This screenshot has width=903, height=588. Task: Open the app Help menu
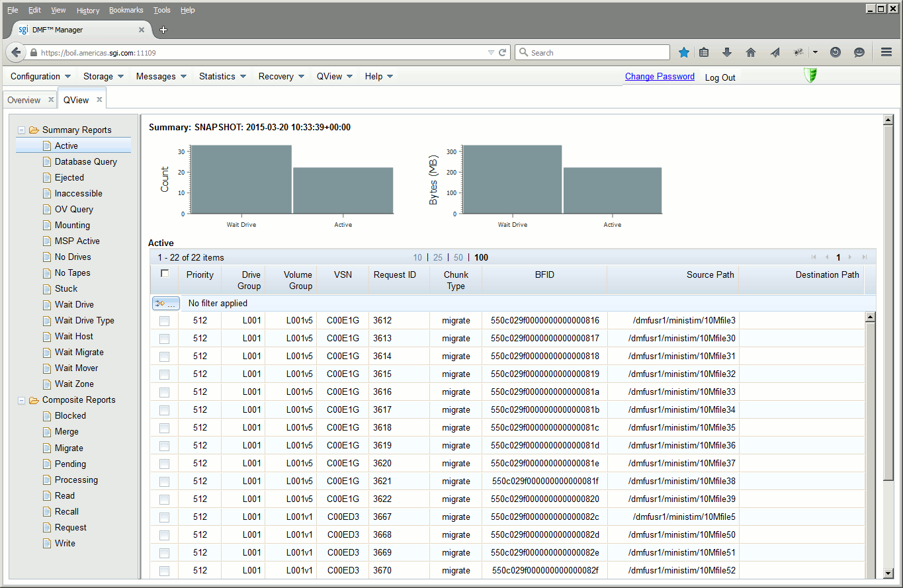[379, 76]
